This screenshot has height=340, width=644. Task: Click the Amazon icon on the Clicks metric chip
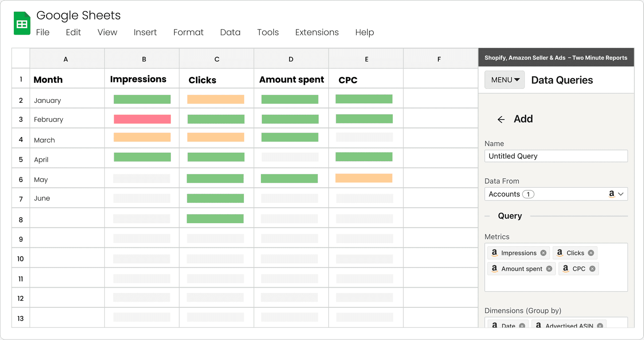(x=559, y=253)
